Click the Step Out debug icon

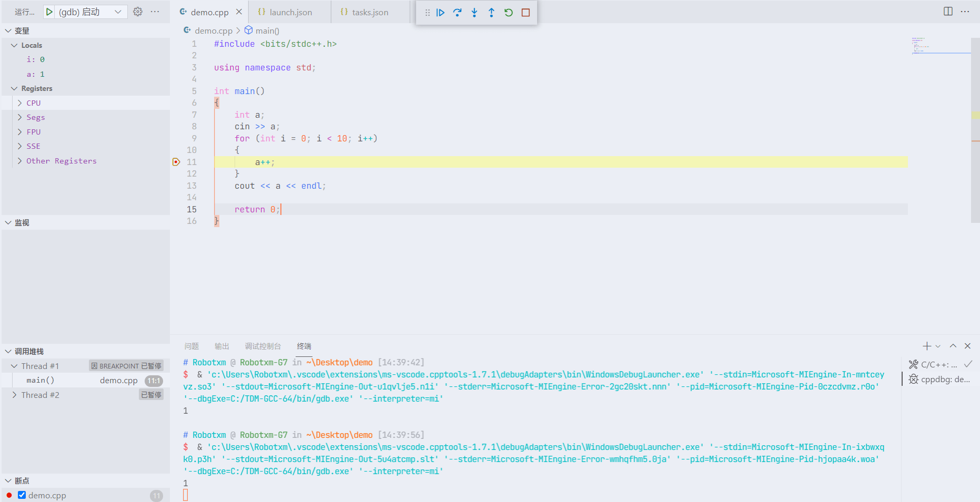tap(491, 13)
